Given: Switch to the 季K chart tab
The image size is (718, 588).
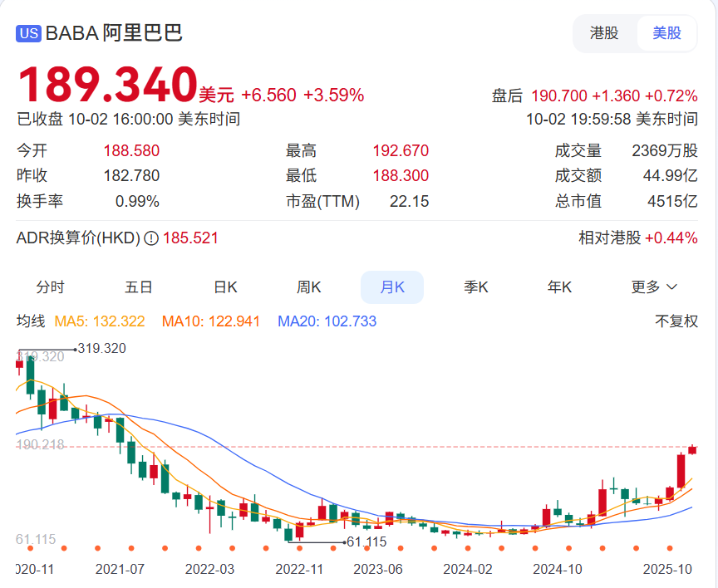Looking at the screenshot, I should click(x=476, y=287).
